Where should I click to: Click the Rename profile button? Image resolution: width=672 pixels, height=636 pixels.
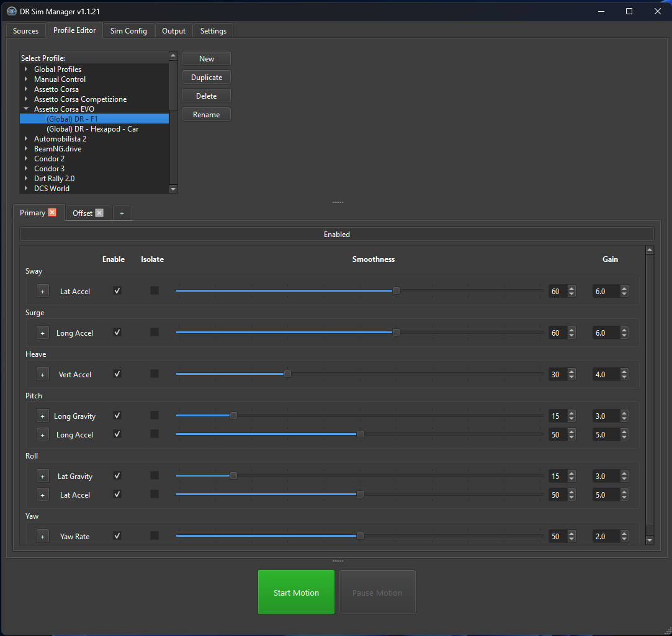tap(207, 114)
